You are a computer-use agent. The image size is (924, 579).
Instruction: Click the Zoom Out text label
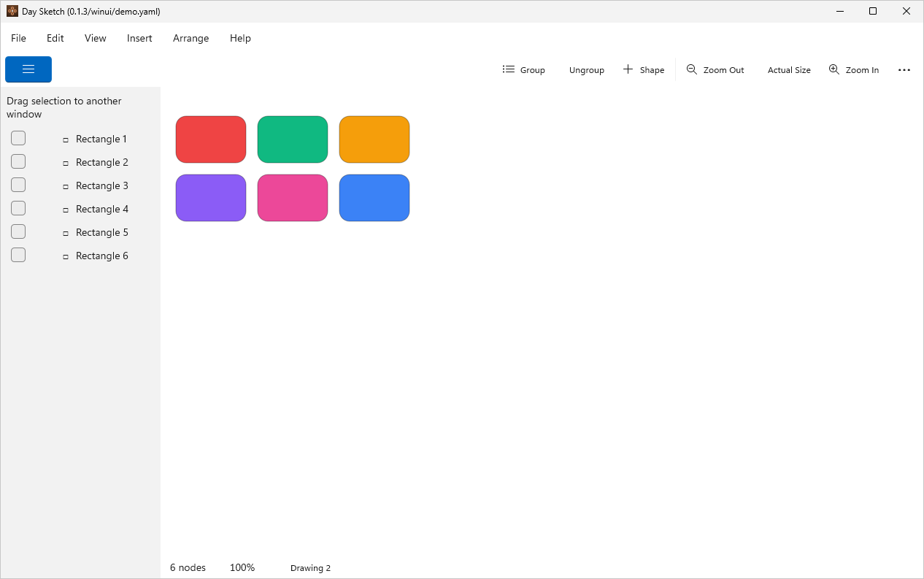[x=724, y=70]
